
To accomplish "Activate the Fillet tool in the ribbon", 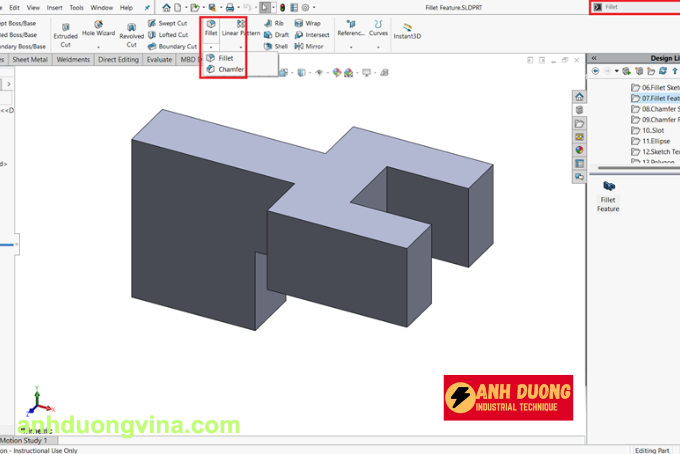I will pos(211,27).
